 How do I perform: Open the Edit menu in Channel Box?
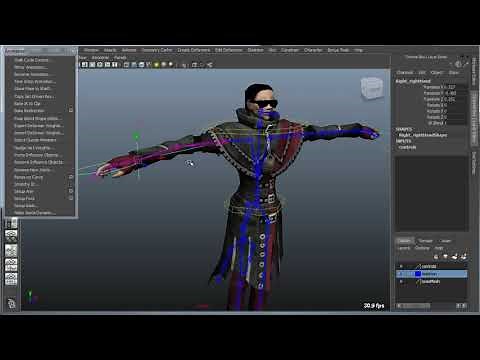click(x=422, y=72)
